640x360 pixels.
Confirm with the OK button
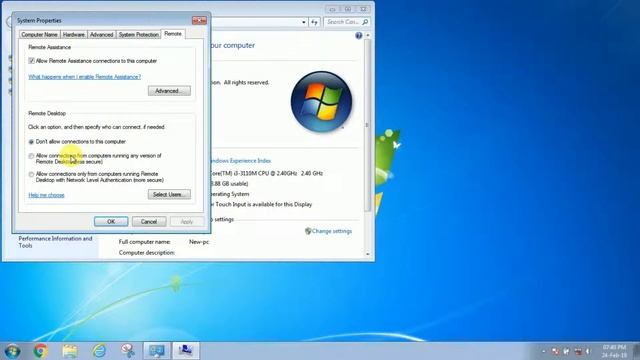pyautogui.click(x=111, y=222)
